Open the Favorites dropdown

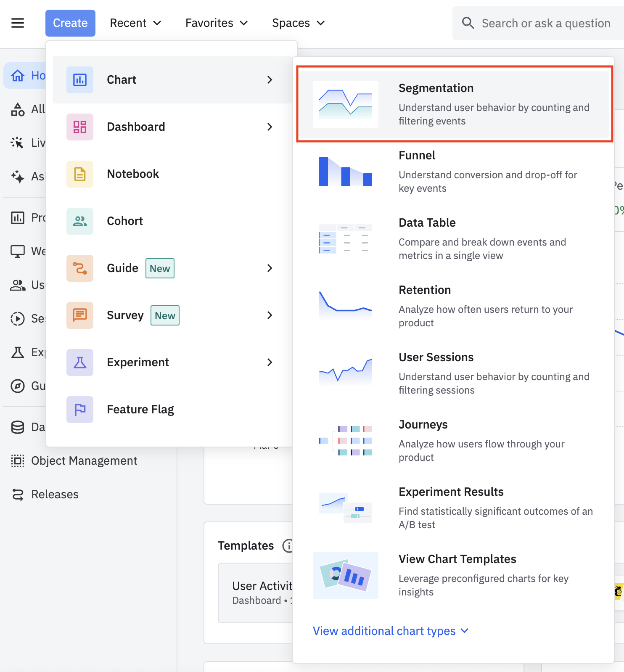217,23
